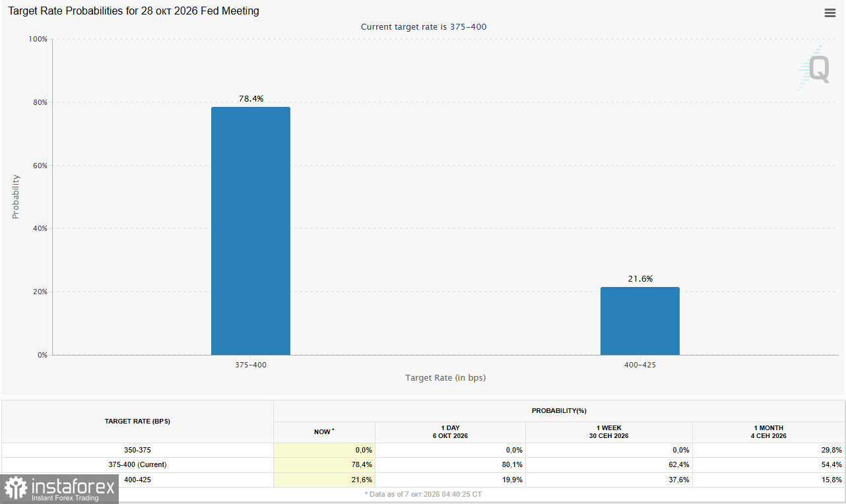
Task: Click the 19,9% cell in 1 DAY column
Action: [450, 480]
